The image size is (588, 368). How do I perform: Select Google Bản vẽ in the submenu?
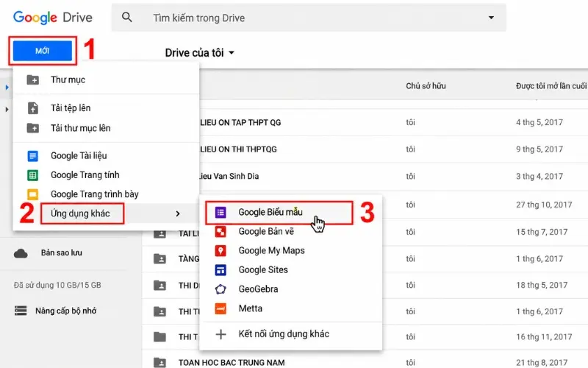290,232
